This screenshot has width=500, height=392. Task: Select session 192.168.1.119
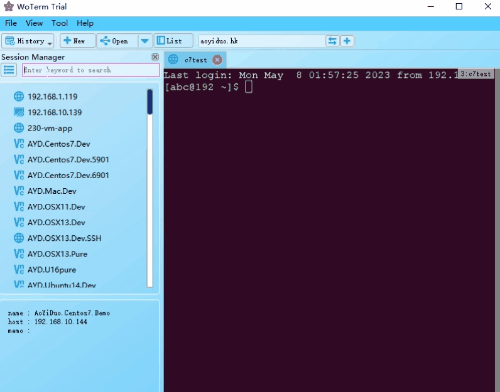point(52,97)
